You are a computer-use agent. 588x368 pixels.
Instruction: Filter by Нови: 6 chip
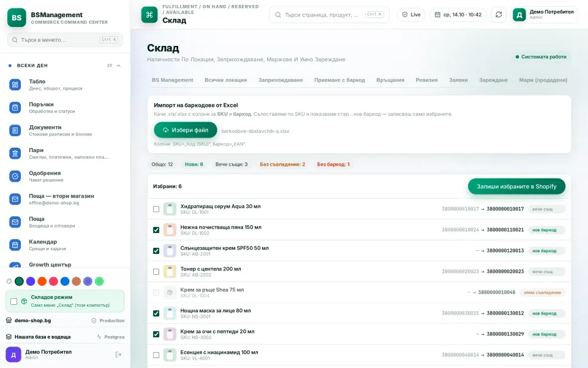click(x=194, y=164)
